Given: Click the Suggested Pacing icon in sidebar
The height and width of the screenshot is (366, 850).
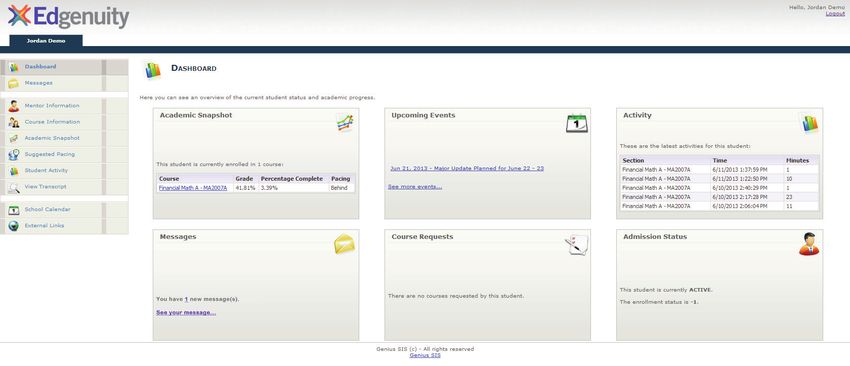Looking at the screenshot, I should [x=14, y=155].
